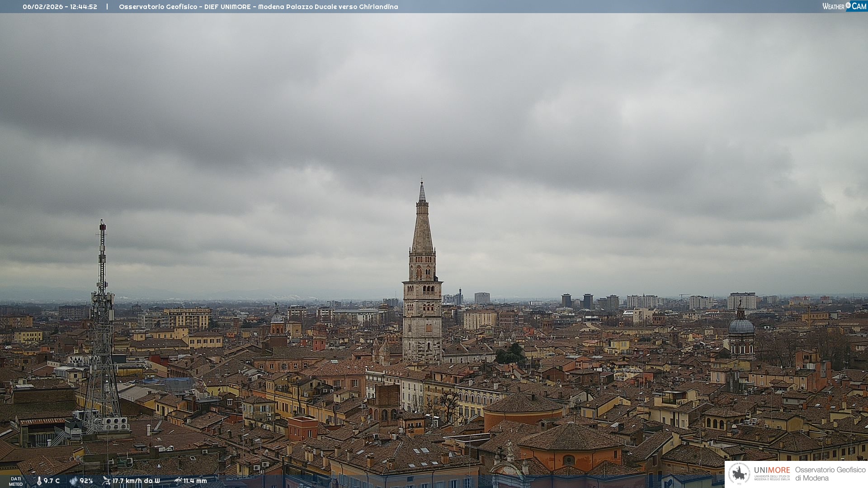Click the 11.4 mm rainfall value
Image resolution: width=868 pixels, height=488 pixels.
195,481
